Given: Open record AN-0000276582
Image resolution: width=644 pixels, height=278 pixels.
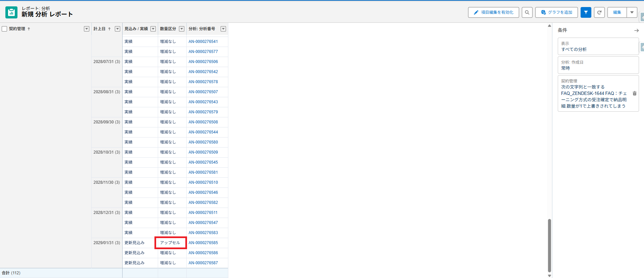Looking at the screenshot, I should tap(203, 203).
